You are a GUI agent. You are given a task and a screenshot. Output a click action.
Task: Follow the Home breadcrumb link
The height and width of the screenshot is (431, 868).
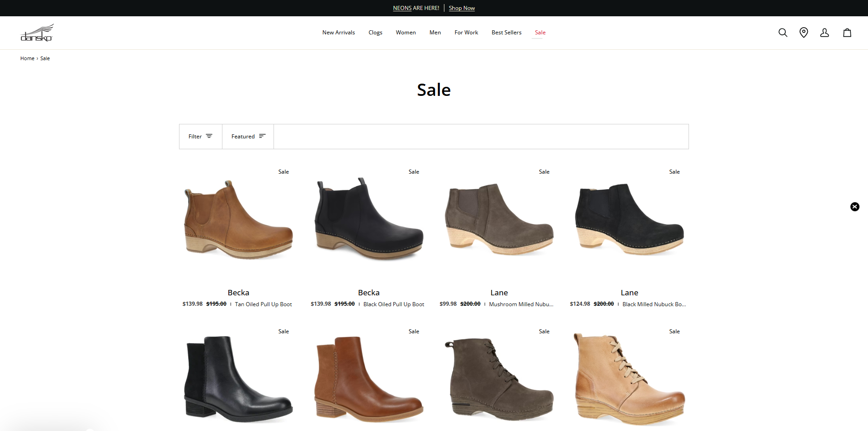(27, 58)
